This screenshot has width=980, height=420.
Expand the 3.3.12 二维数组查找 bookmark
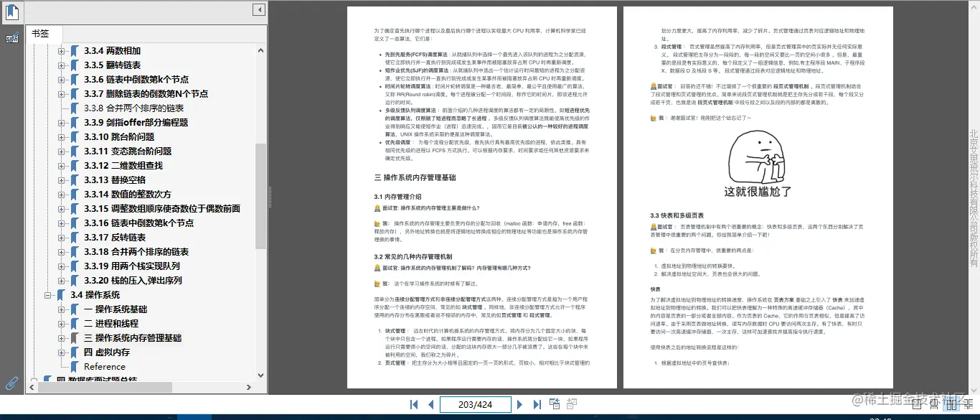coord(61,166)
